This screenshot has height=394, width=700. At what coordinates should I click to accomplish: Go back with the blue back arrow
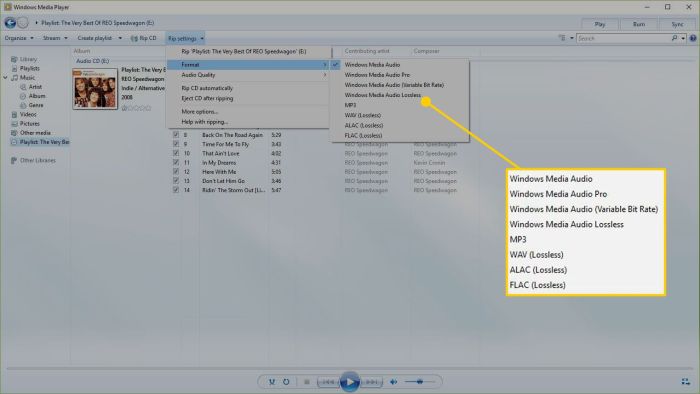click(x=10, y=22)
